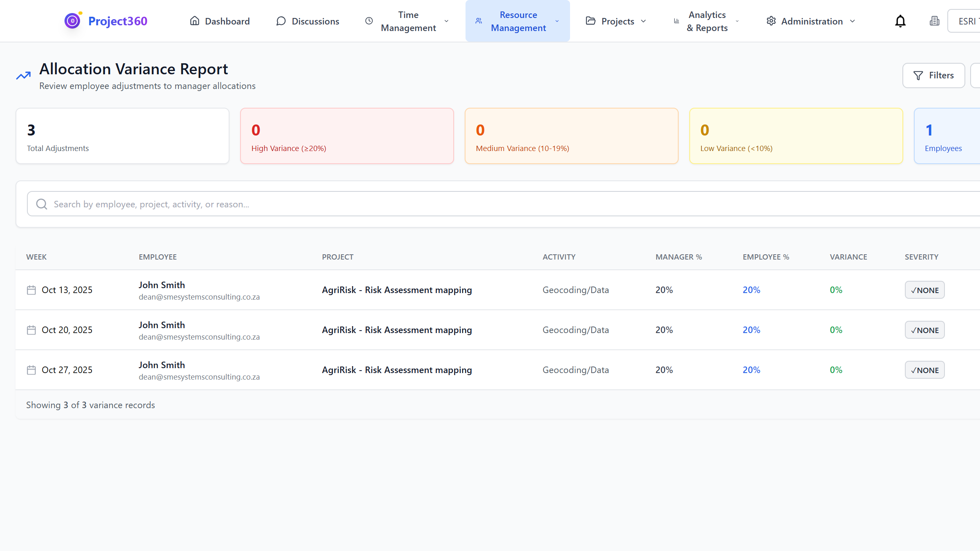
Task: Open the notifications bell icon
Action: pyautogui.click(x=900, y=21)
